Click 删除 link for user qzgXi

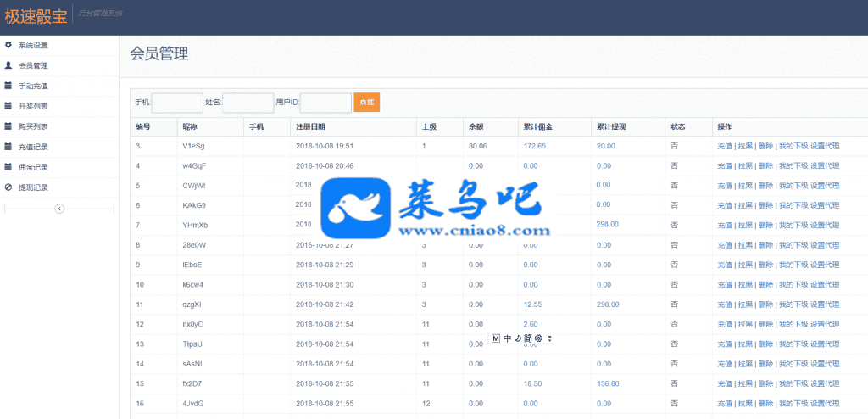tap(765, 304)
